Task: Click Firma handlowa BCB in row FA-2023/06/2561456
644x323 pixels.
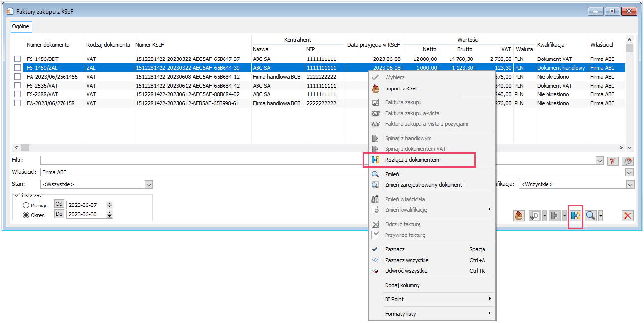Action: [277, 77]
